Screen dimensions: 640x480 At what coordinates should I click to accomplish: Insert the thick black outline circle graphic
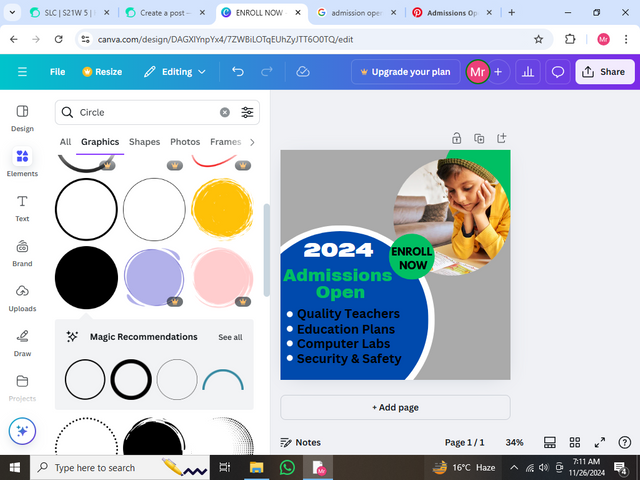coord(86,209)
